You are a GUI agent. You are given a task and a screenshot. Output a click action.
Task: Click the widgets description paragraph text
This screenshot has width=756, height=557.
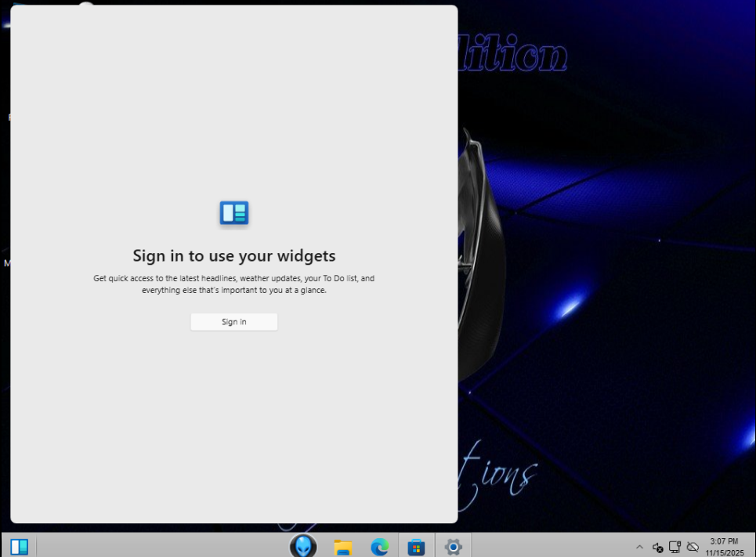[x=233, y=284]
